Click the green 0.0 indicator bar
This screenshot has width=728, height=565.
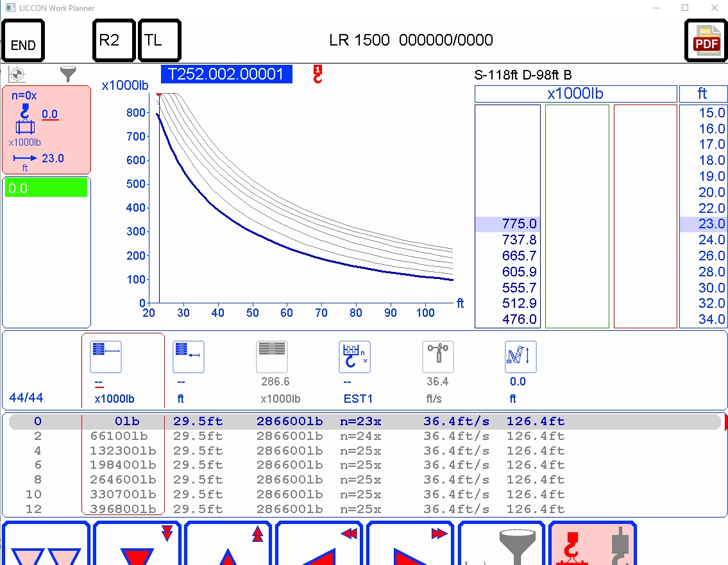[46, 188]
